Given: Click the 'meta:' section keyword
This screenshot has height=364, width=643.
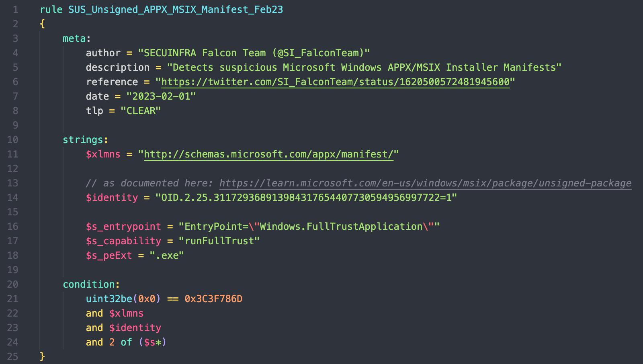Looking at the screenshot, I should pos(77,39).
